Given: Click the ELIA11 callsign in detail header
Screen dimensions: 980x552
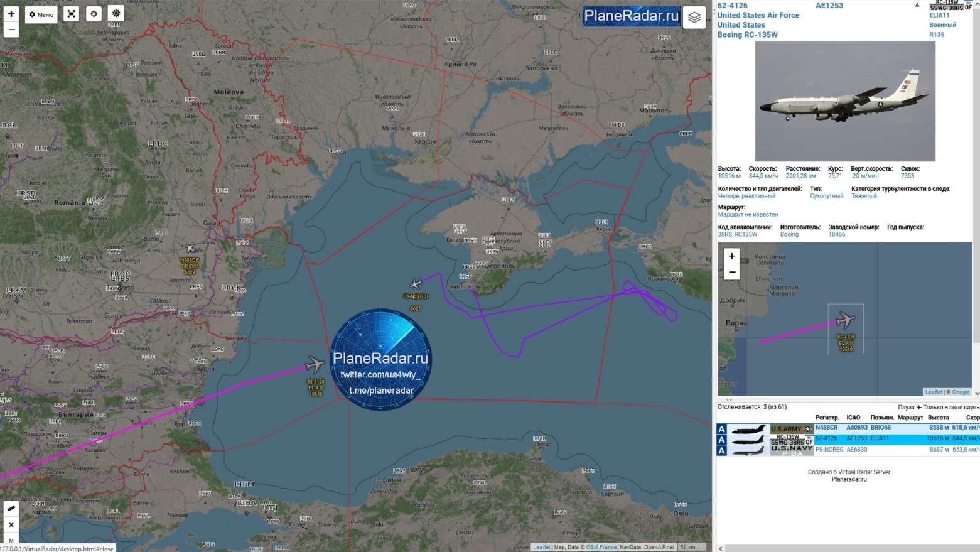Looking at the screenshot, I should coord(940,15).
